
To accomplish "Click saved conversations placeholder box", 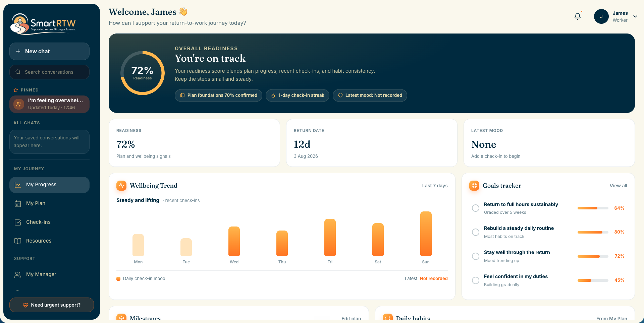I will [x=49, y=142].
